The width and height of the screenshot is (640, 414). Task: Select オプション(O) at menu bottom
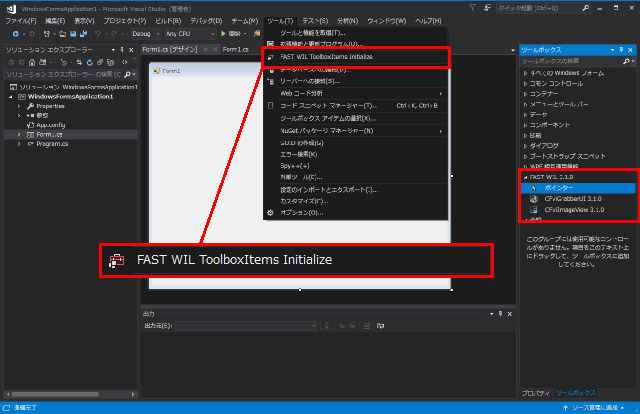click(356, 213)
